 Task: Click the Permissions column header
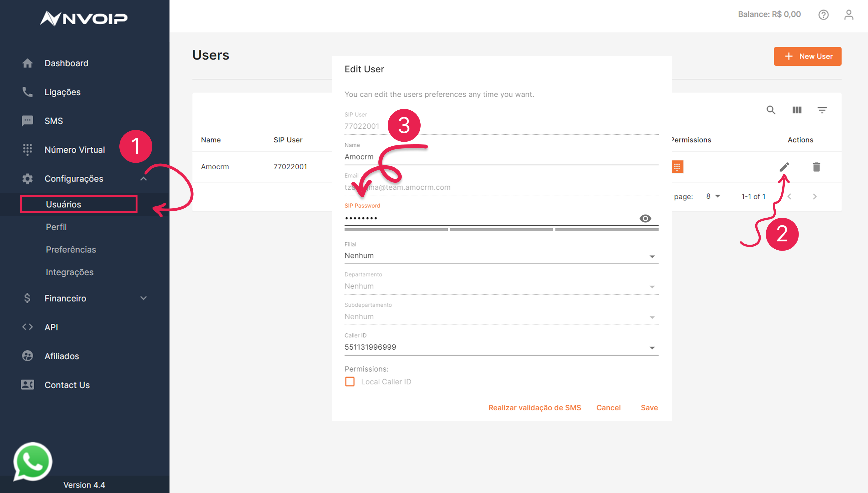tap(691, 140)
